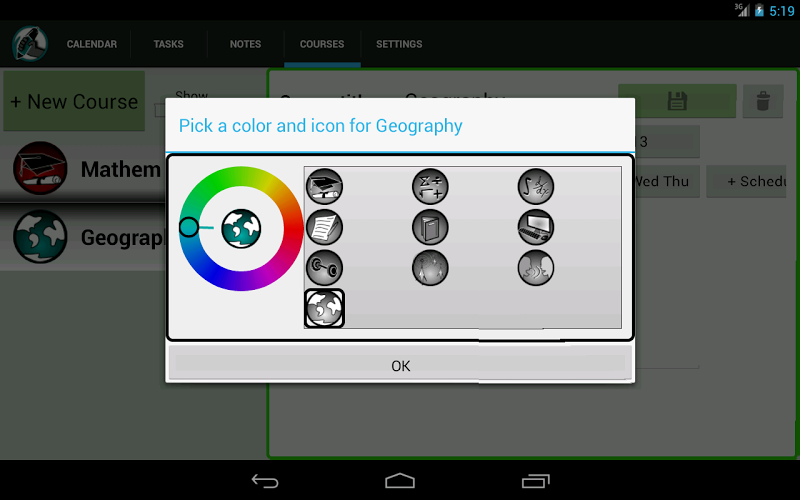Open the Courses tab

pos(322,44)
